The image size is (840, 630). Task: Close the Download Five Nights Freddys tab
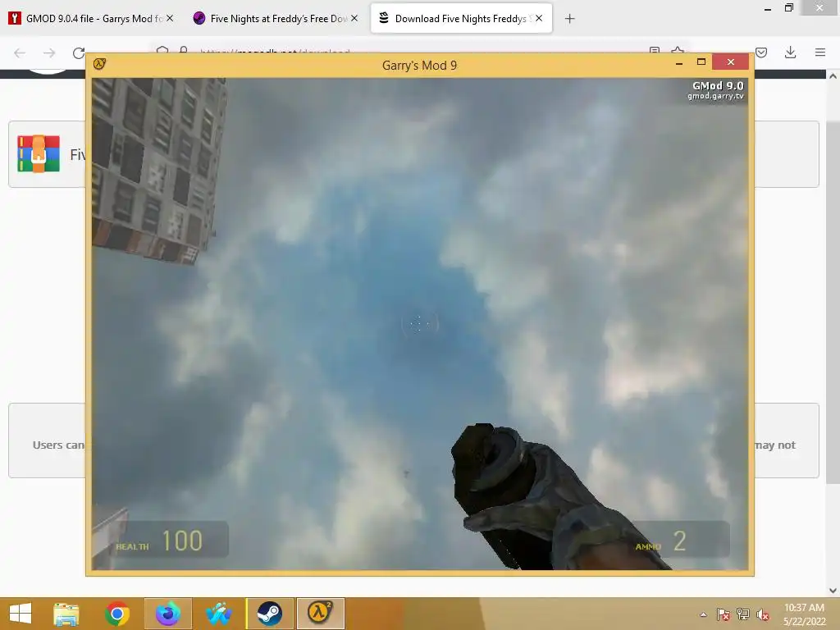539,18
